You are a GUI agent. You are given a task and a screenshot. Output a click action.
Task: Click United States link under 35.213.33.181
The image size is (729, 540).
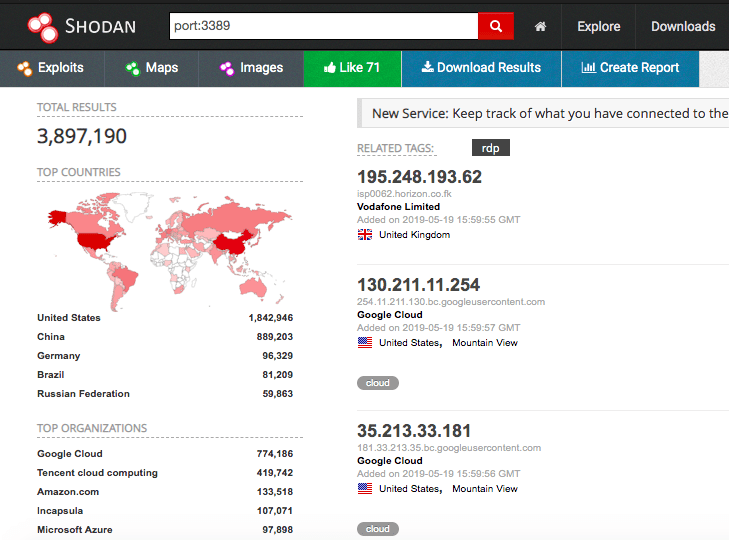coord(410,489)
